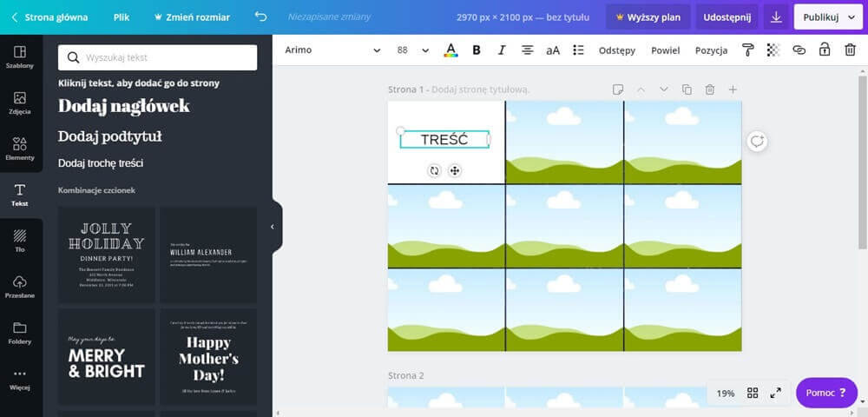Image resolution: width=868 pixels, height=417 pixels.
Task: Expand the Arimo font dropdown
Action: tap(377, 50)
